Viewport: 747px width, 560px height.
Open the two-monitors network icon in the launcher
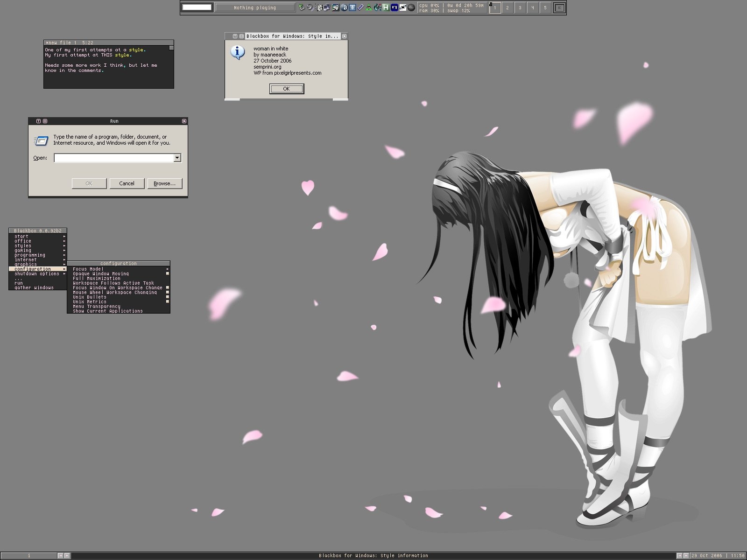(x=326, y=7)
